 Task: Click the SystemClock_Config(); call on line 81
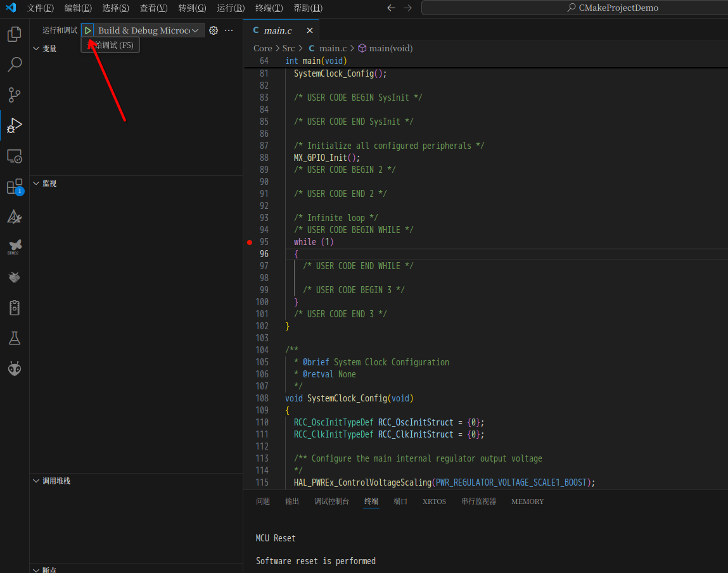[340, 73]
